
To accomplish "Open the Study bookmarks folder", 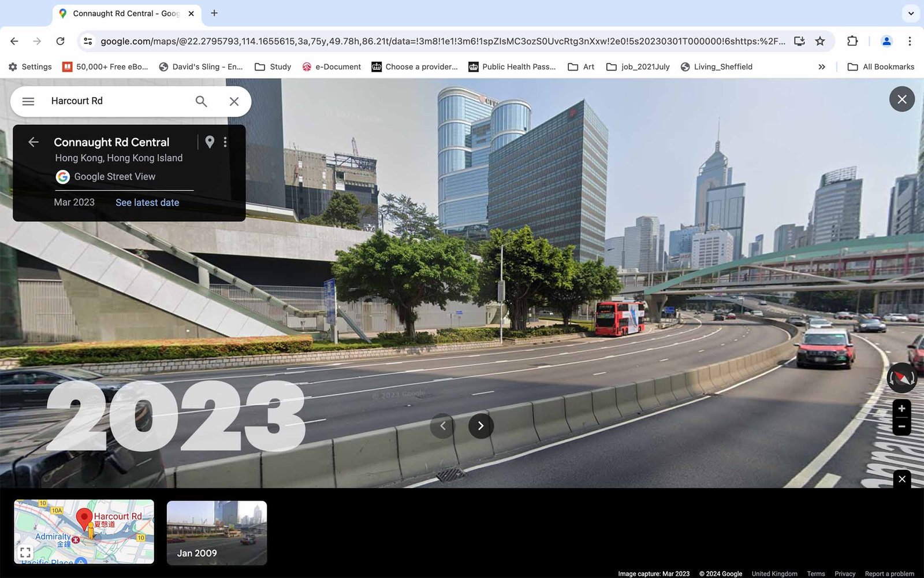I will [273, 67].
